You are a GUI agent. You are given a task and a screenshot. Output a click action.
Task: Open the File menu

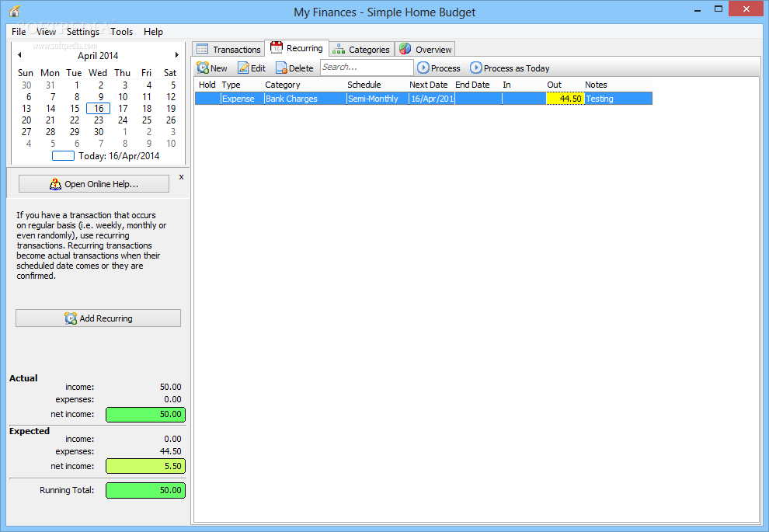[19, 31]
